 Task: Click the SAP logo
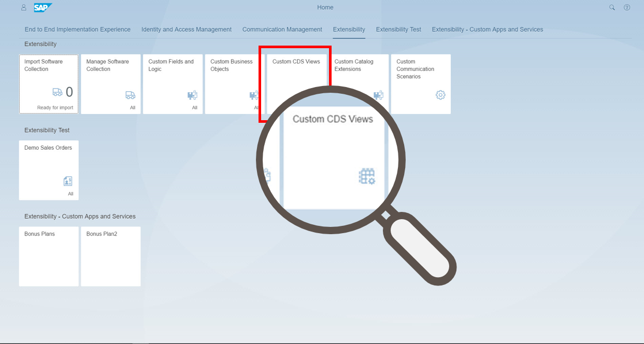pyautogui.click(x=43, y=8)
